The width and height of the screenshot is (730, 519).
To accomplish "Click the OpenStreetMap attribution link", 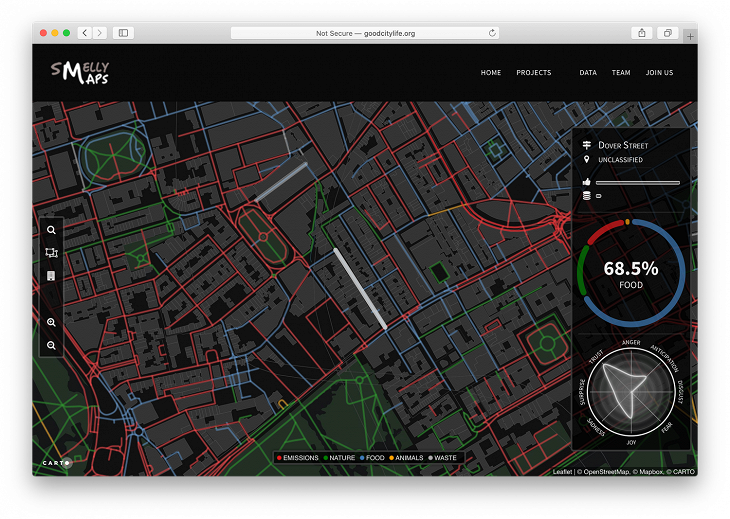I will [605, 471].
